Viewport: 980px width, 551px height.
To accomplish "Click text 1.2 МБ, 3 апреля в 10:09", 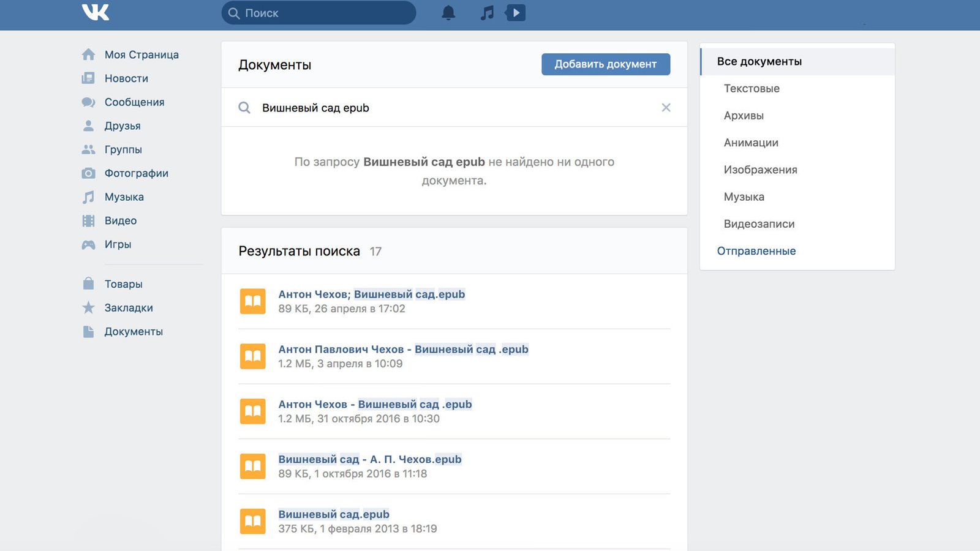I will pyautogui.click(x=341, y=364).
